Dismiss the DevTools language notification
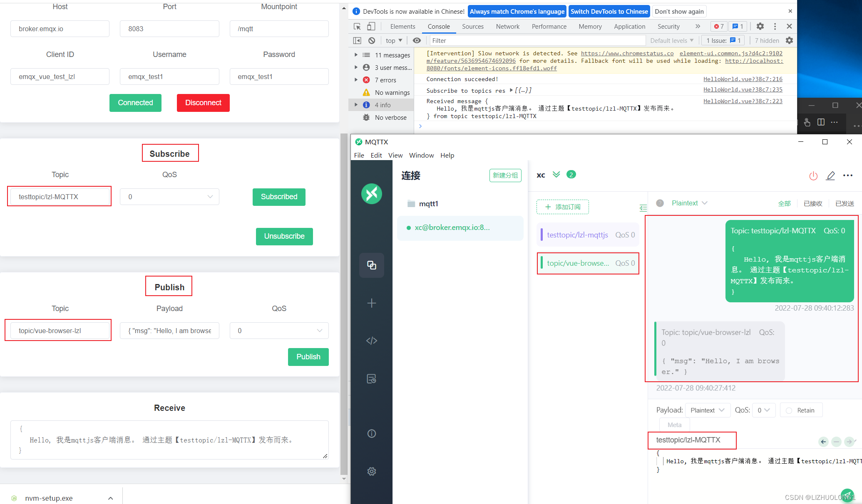Image resolution: width=862 pixels, height=504 pixels. [790, 11]
